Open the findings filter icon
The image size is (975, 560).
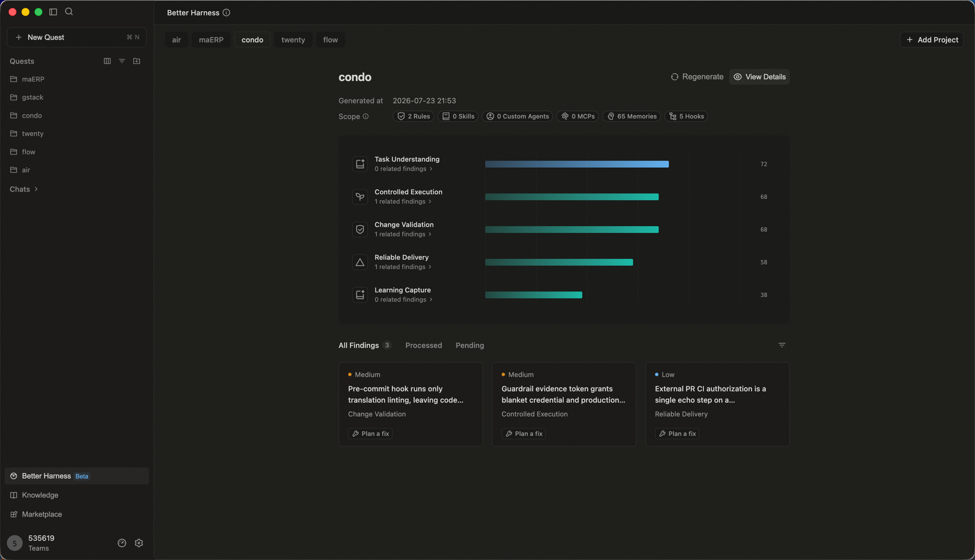click(x=782, y=345)
